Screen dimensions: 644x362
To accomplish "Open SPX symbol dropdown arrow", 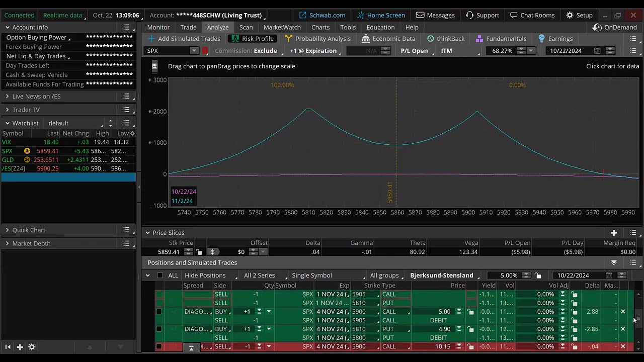I will (194, 51).
